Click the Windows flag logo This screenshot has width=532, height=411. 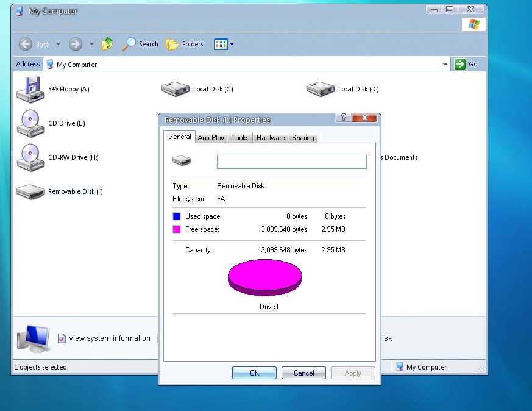(x=473, y=24)
